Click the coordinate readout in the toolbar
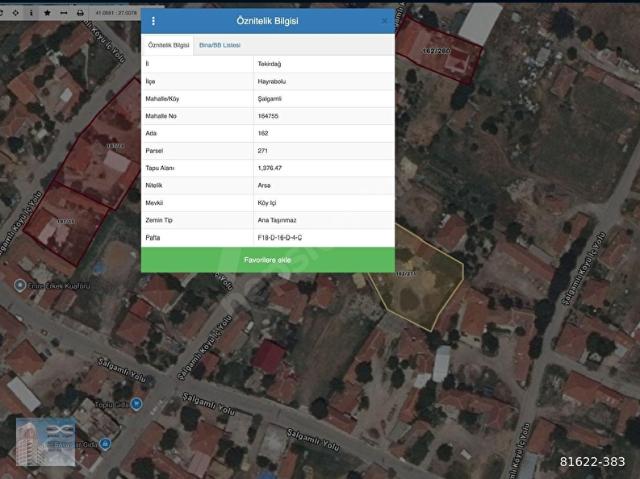The width and height of the screenshot is (640, 479). tap(116, 13)
